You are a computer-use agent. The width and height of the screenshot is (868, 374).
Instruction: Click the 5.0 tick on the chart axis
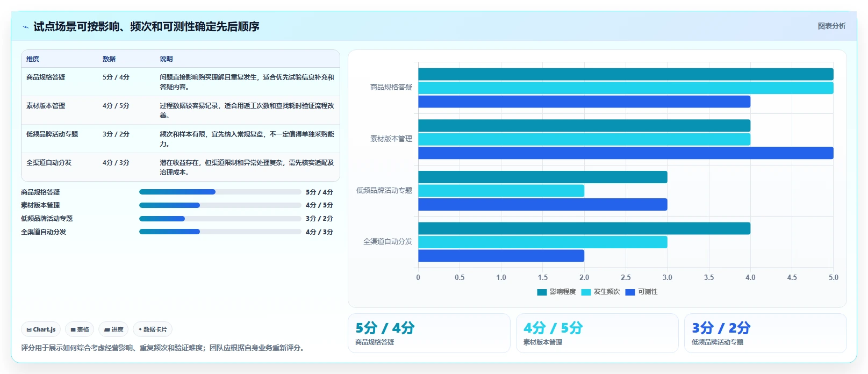tap(834, 277)
